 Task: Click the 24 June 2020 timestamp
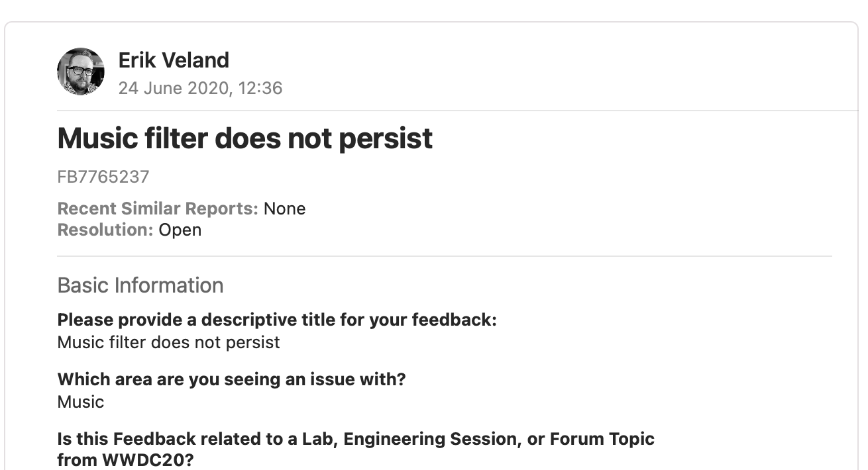[200, 88]
